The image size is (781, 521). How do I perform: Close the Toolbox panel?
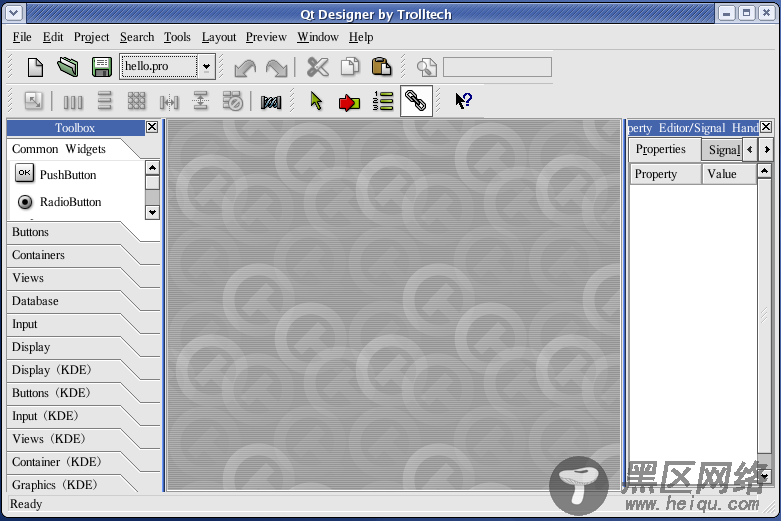152,127
